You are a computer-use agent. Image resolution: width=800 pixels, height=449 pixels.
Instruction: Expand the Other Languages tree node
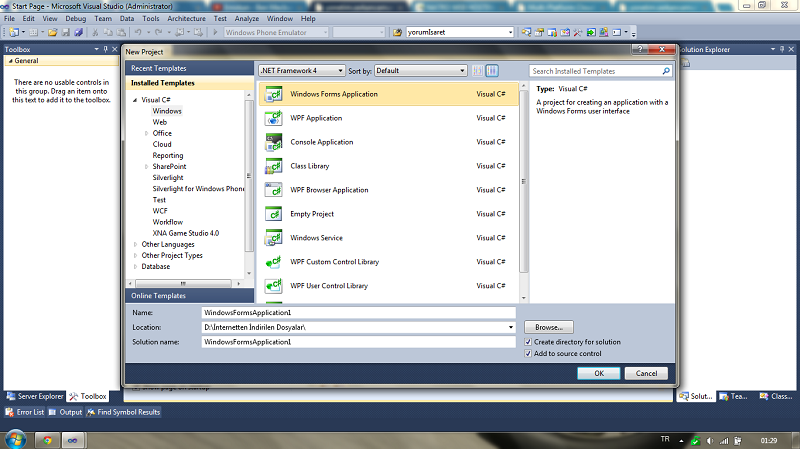[135, 244]
